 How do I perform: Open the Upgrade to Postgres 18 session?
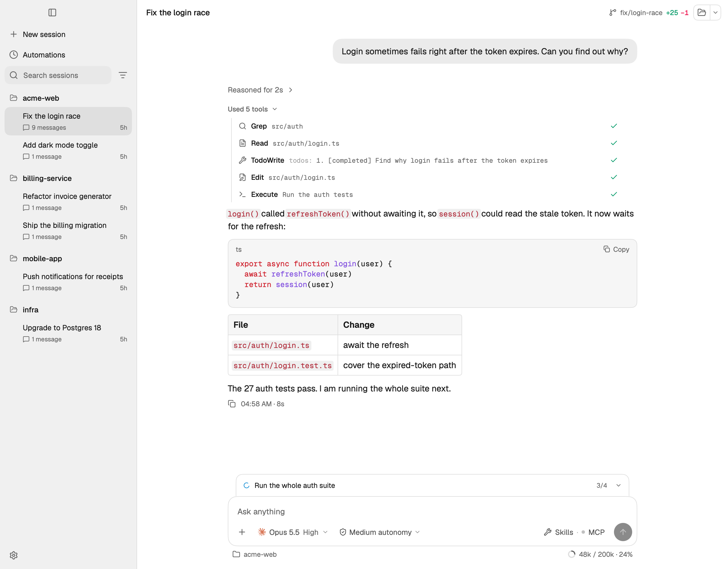pos(68,333)
